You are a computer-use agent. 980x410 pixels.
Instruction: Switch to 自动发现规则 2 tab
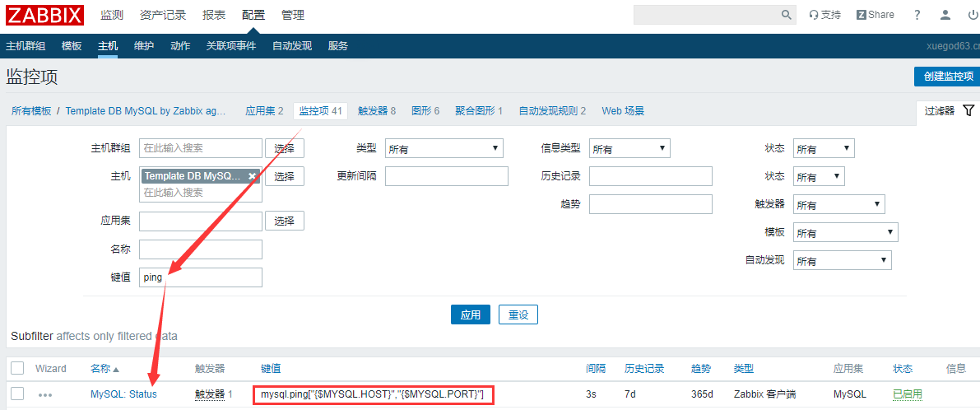(552, 110)
